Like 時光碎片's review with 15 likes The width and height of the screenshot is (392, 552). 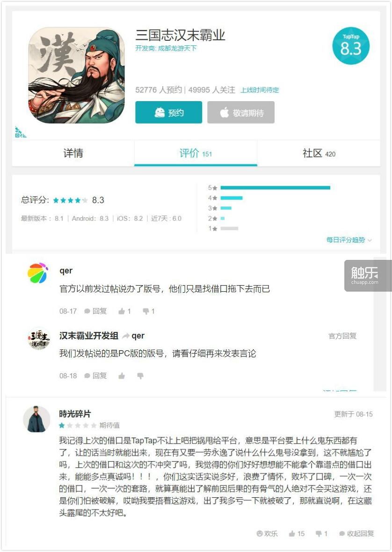coord(297,534)
